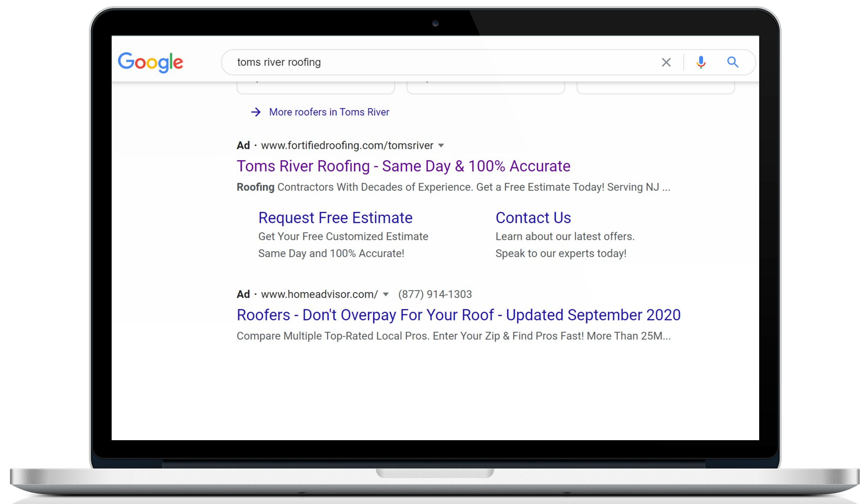Click the (877) 914-1303 phone number
This screenshot has height=504, width=867.
pos(435,294)
